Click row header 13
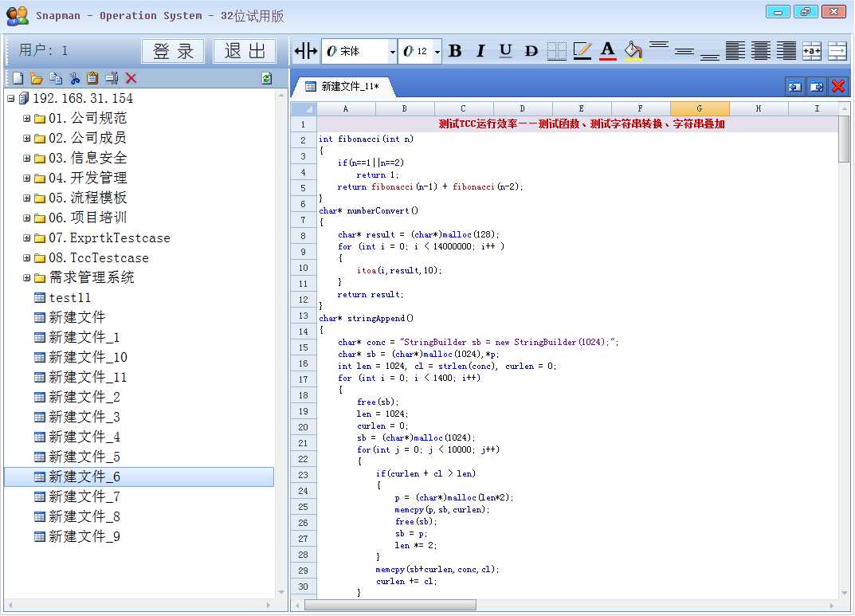 [304, 316]
